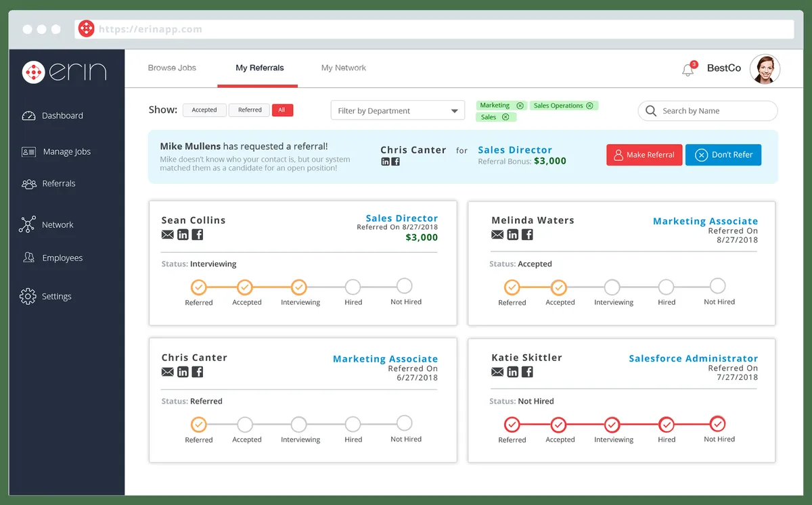The height and width of the screenshot is (505, 812).
Task: Open notifications bell with badge 3
Action: [688, 68]
